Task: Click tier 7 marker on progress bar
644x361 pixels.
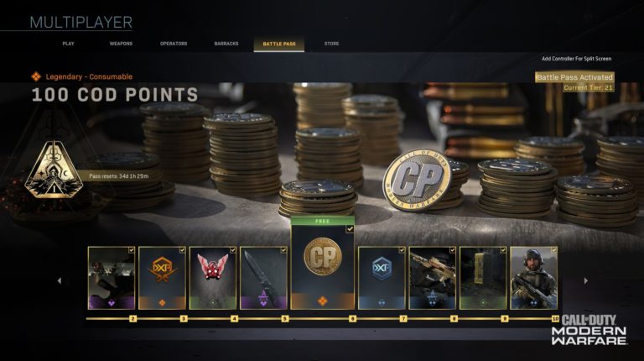Action: coord(403,319)
